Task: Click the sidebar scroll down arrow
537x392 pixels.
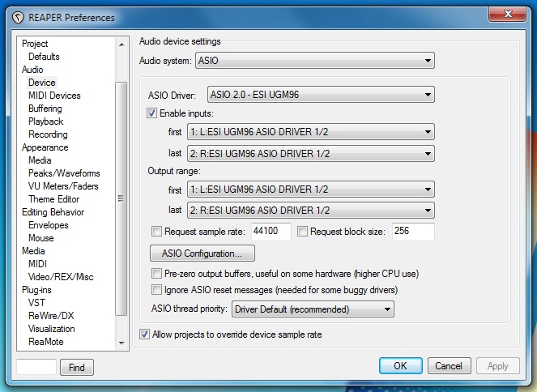Action: pos(121,343)
